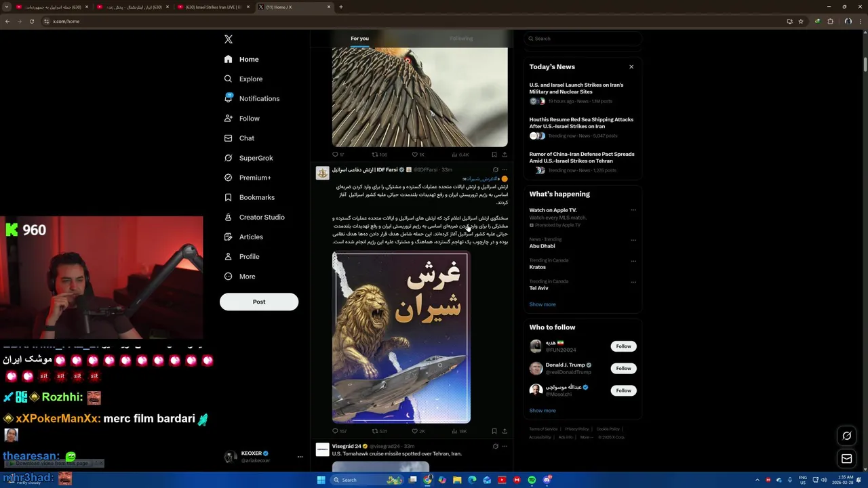
Task: Bookmark this page with star icon
Action: (x=801, y=22)
